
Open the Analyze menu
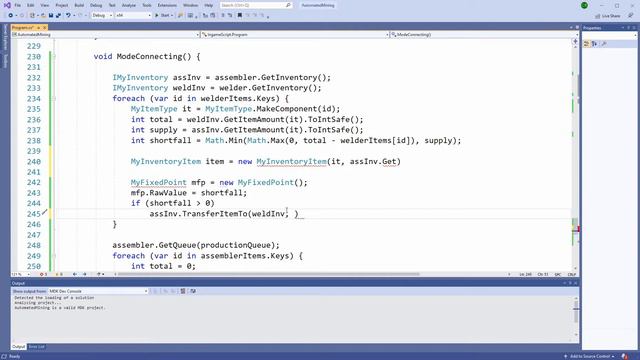[x=129, y=5]
